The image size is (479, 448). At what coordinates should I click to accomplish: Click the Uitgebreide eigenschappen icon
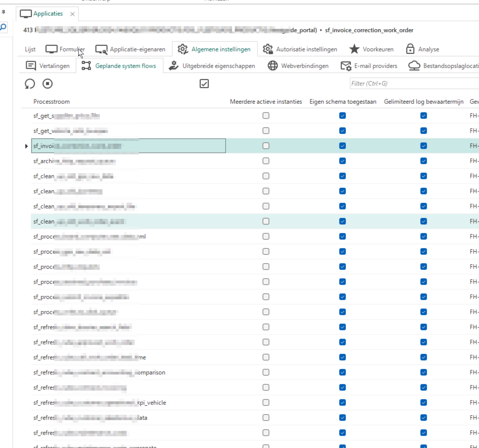tap(173, 66)
